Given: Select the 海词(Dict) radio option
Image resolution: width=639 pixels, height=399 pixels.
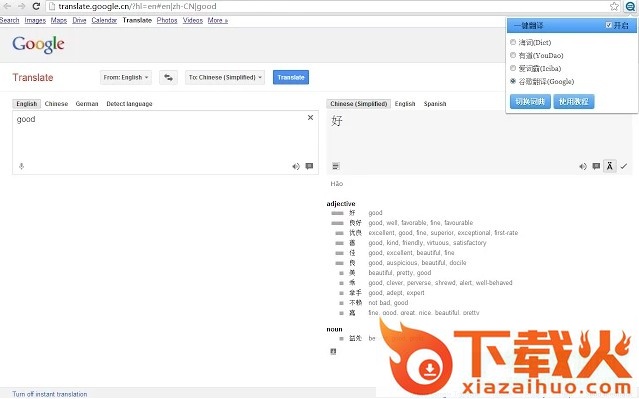Looking at the screenshot, I should 513,42.
